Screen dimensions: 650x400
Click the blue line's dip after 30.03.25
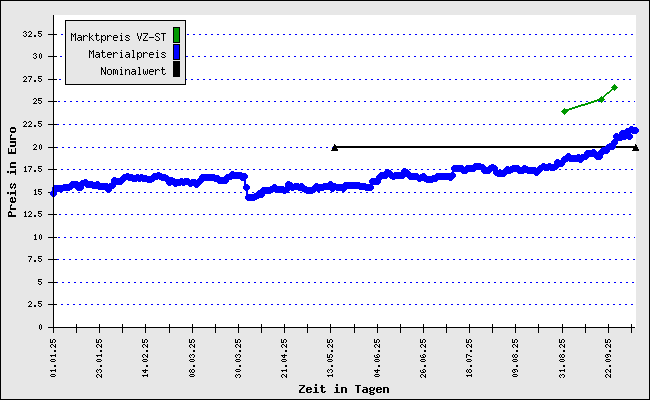(x=250, y=197)
